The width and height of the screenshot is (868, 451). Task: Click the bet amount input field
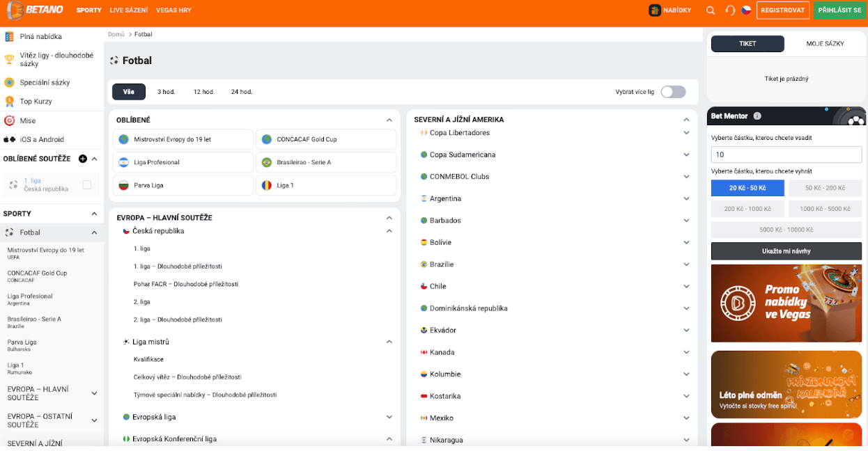coord(786,155)
